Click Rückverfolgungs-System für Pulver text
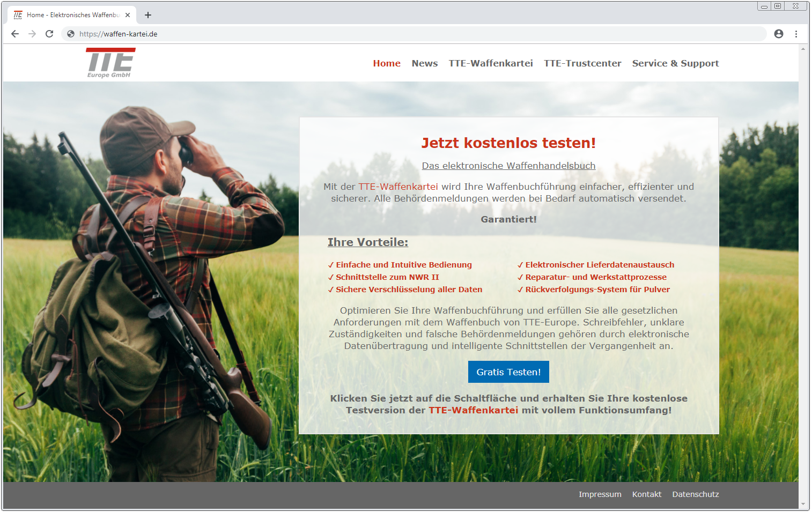Viewport: 812px width, 512px height. click(x=597, y=290)
